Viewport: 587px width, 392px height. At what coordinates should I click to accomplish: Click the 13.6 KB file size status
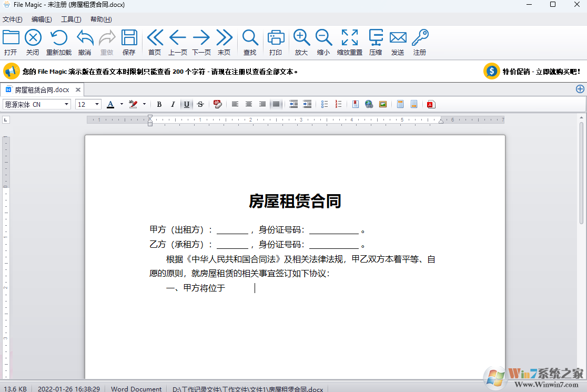15,389
